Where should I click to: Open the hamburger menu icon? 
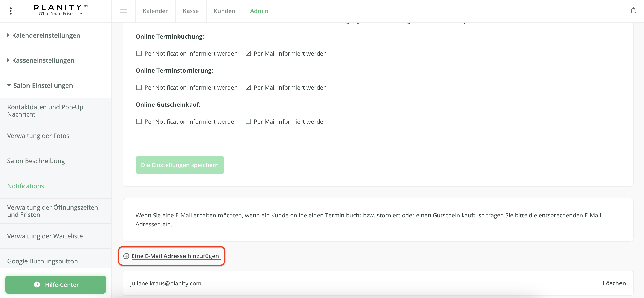[124, 11]
